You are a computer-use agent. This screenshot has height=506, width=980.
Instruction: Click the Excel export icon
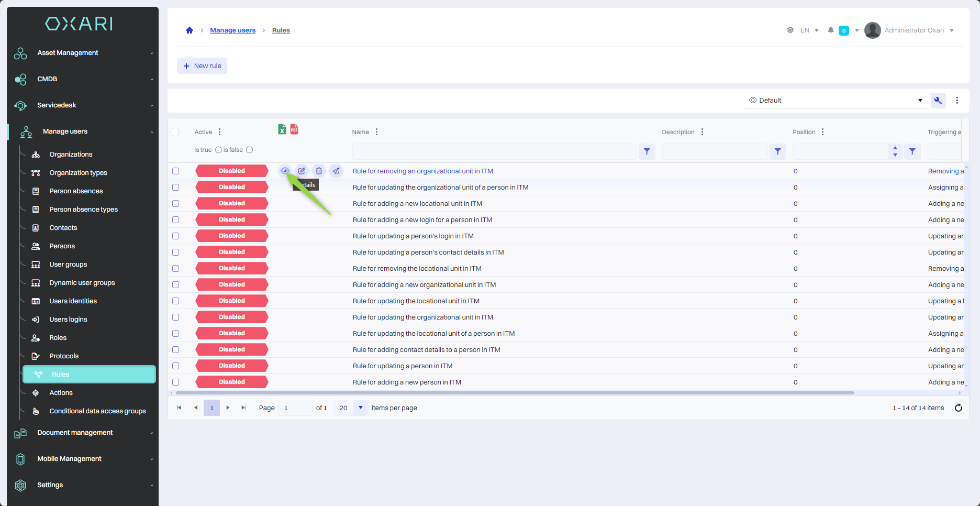[282, 129]
